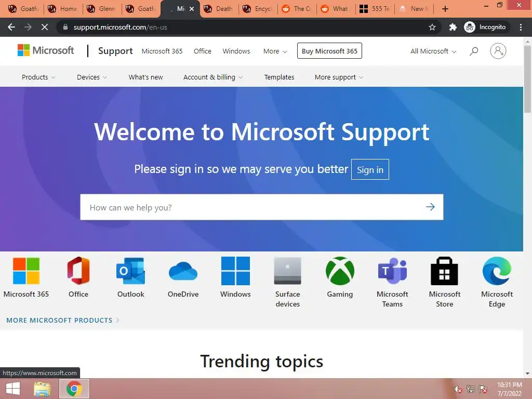Open the Outlook product icon
Viewport: 532px width, 399px height.
(130, 270)
